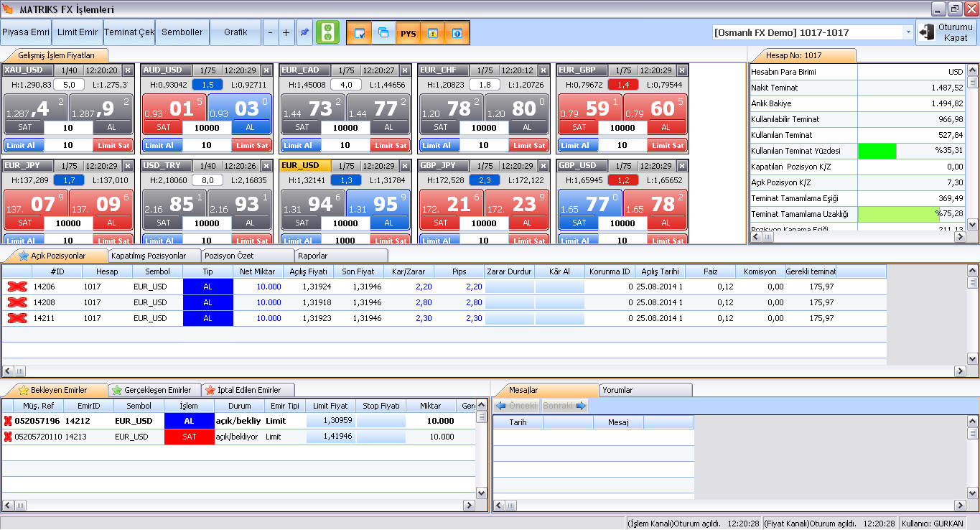Toggle the cascading windows icon
980x530 pixels.
(x=383, y=33)
